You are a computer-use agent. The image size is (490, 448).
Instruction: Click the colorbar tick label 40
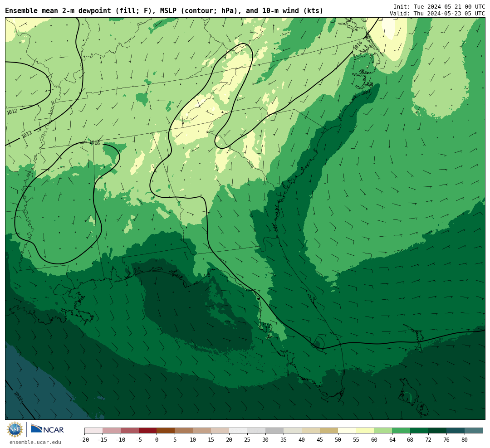[302, 440]
